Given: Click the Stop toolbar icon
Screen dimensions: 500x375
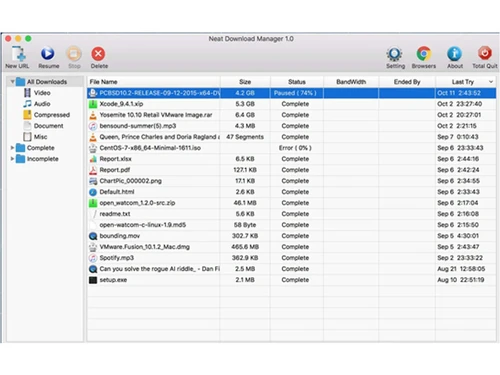Looking at the screenshot, I should (x=74, y=54).
